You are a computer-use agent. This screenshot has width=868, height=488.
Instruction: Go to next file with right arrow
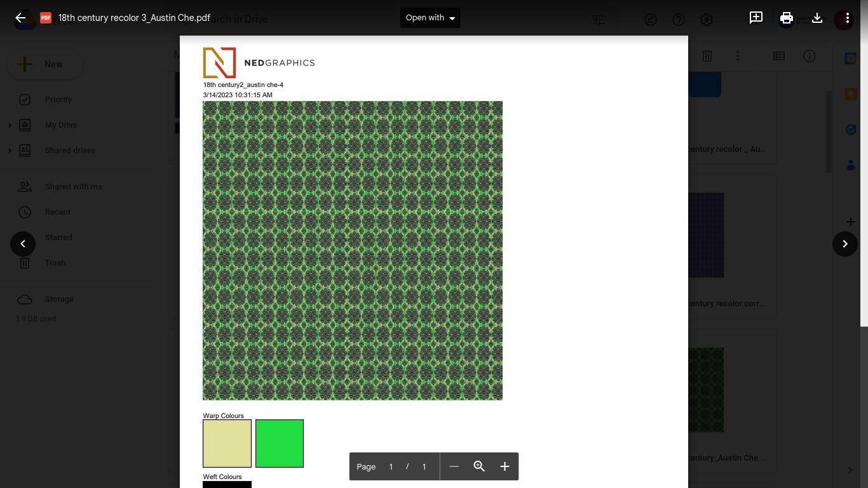[845, 244]
